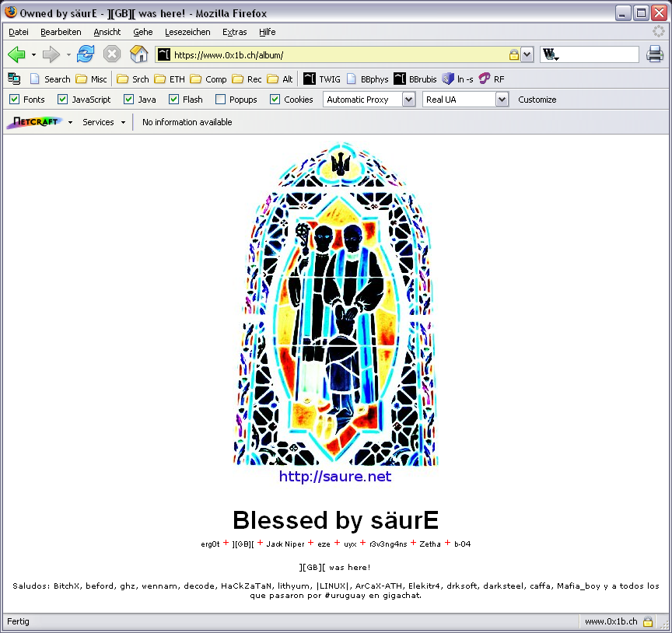Open the Rec bookmarks folder
Screen dimensions: 672x633
pos(247,79)
